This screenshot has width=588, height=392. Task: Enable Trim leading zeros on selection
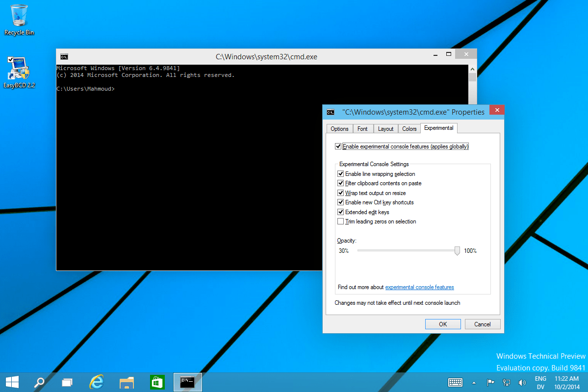pos(340,221)
